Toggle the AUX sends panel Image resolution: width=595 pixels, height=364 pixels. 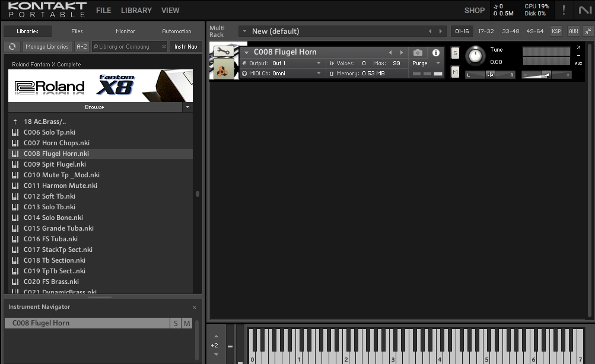pyautogui.click(x=574, y=31)
